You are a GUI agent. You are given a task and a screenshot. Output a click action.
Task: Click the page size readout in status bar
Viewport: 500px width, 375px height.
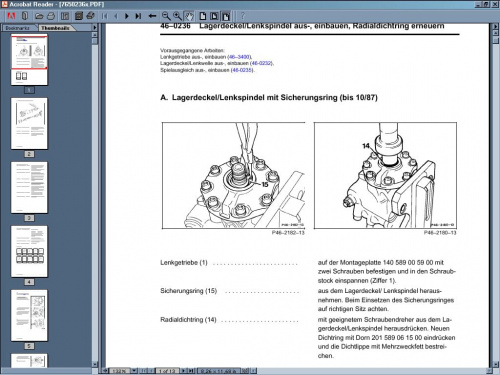click(x=219, y=371)
